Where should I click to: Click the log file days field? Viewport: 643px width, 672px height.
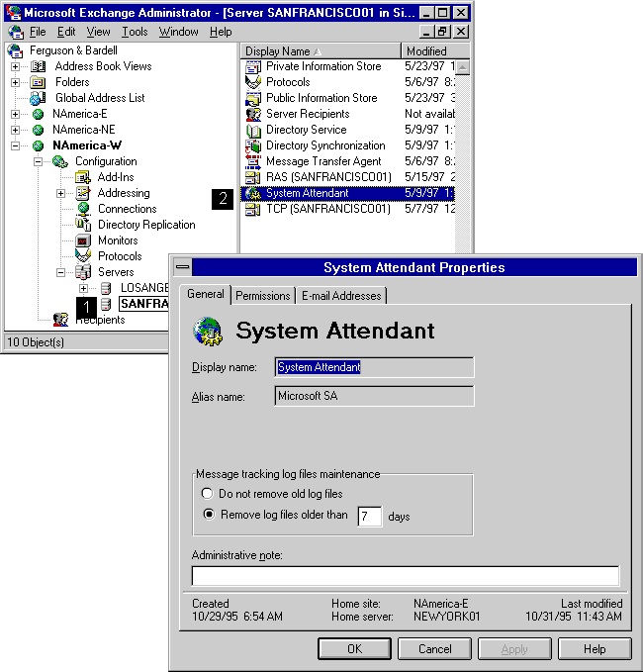pos(370,516)
